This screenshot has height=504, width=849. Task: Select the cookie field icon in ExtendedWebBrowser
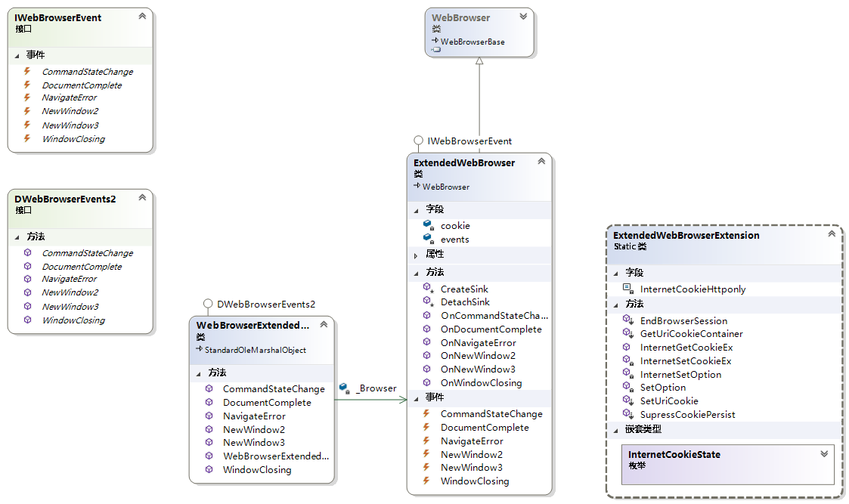click(429, 226)
